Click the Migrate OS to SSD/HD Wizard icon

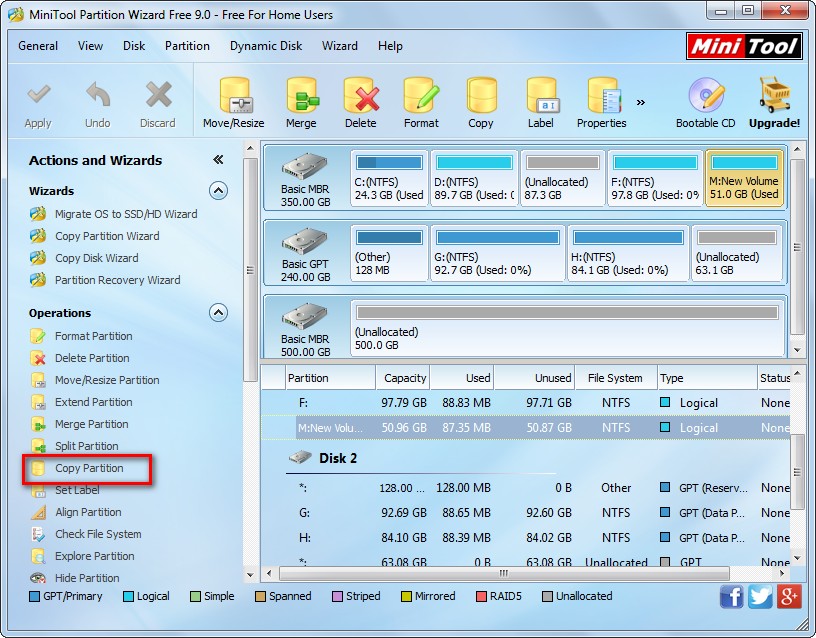coord(38,214)
